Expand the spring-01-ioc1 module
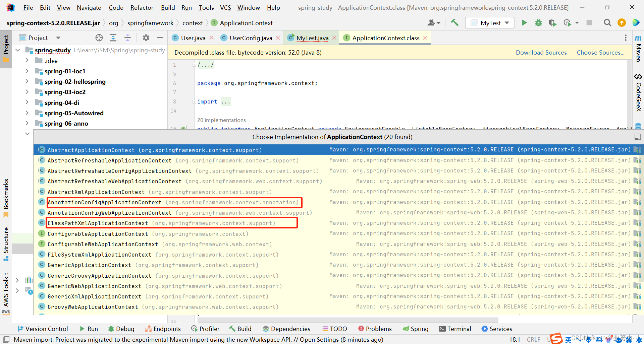Screen dimensions: 644x344 click(27, 71)
